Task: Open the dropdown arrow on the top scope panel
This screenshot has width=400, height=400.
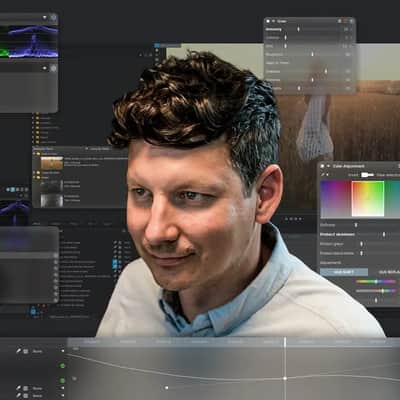Action: coord(45,18)
